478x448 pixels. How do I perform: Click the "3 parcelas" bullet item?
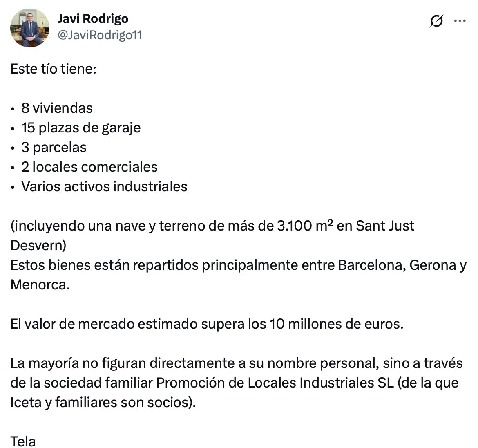[54, 147]
